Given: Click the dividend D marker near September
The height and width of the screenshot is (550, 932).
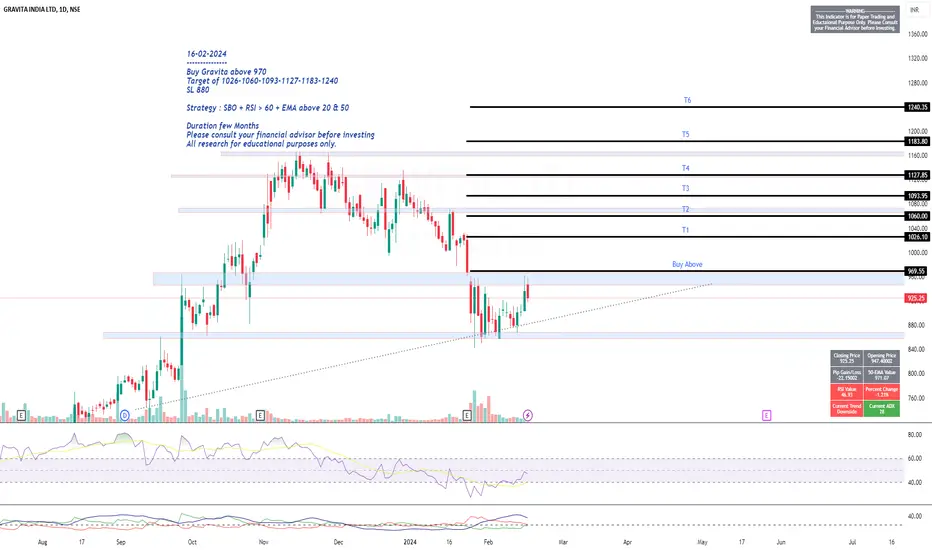Looking at the screenshot, I should click(x=125, y=416).
